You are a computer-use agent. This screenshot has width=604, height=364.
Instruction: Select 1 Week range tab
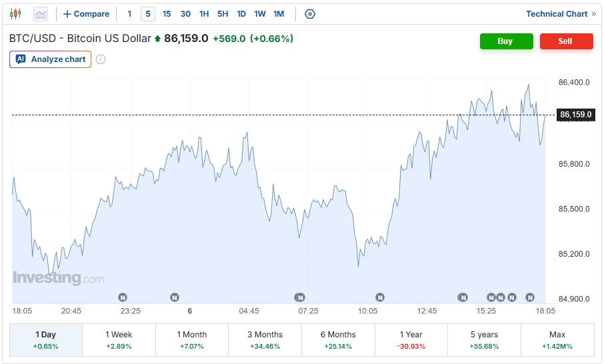[119, 340]
